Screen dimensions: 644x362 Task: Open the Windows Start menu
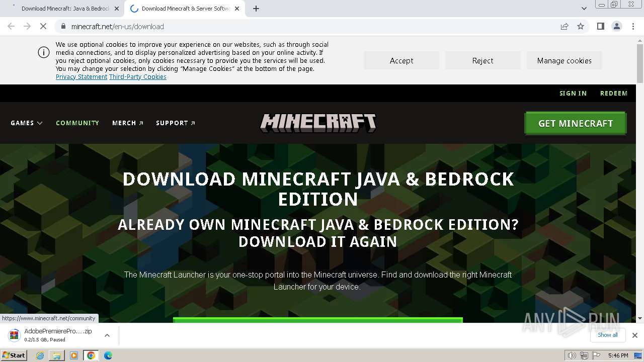coord(14,355)
